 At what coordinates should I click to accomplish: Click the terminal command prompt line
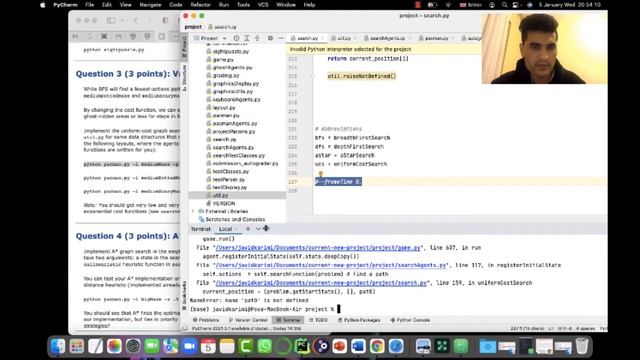click(x=264, y=309)
